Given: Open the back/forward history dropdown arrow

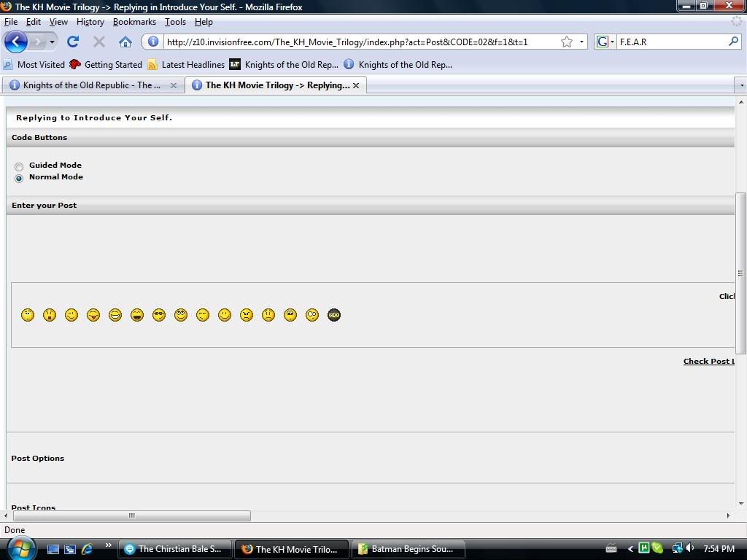Looking at the screenshot, I should 52,42.
